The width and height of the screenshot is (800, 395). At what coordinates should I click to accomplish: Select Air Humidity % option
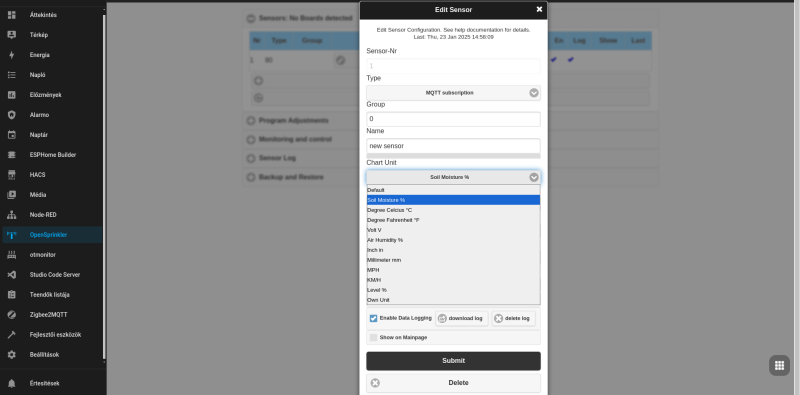click(x=453, y=240)
